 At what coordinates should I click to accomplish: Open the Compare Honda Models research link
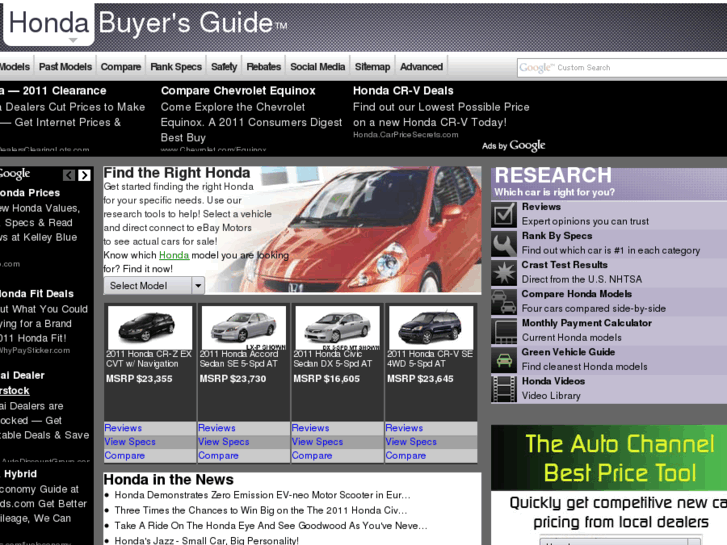(576, 294)
